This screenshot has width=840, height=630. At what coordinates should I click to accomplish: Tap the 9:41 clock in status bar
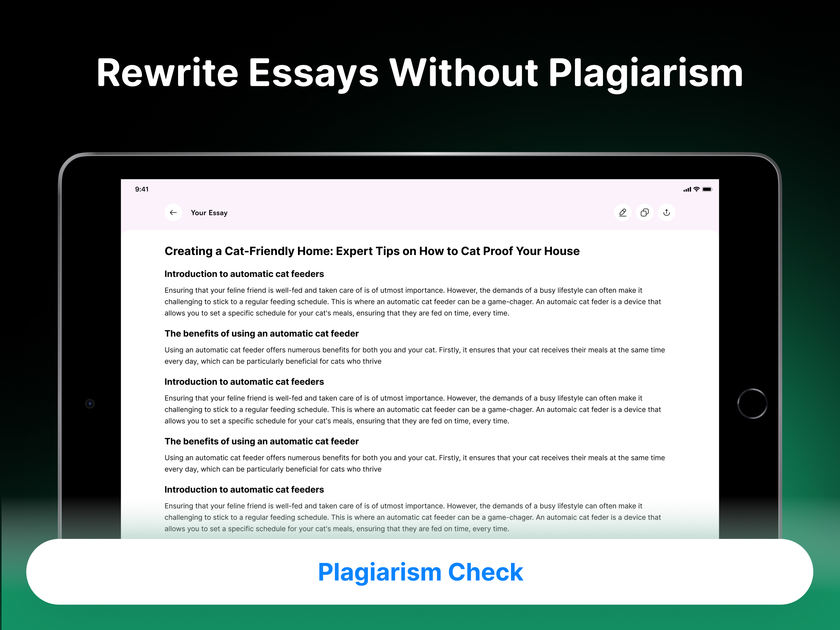[x=142, y=189]
